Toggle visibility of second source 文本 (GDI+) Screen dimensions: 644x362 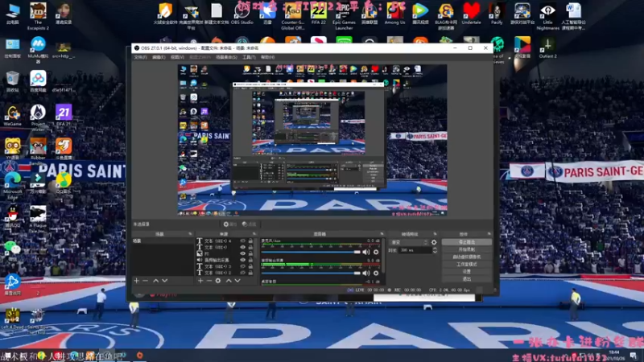tap(242, 248)
